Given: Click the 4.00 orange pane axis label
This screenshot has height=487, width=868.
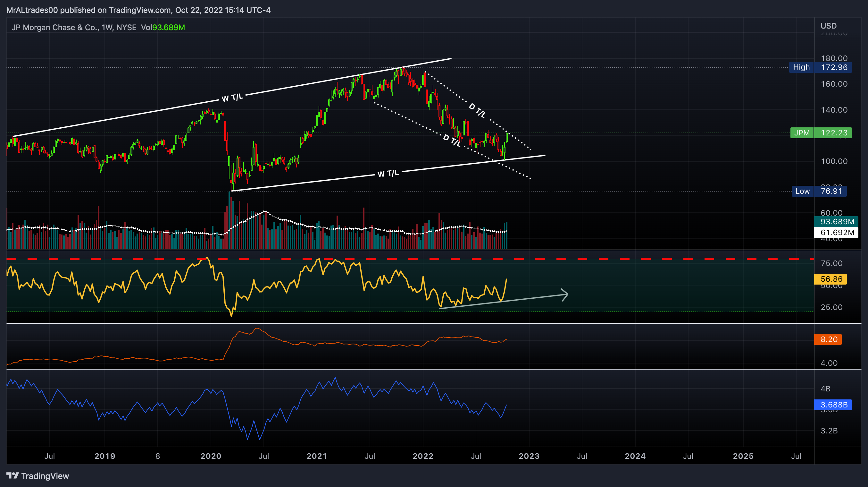Looking at the screenshot, I should point(829,363).
